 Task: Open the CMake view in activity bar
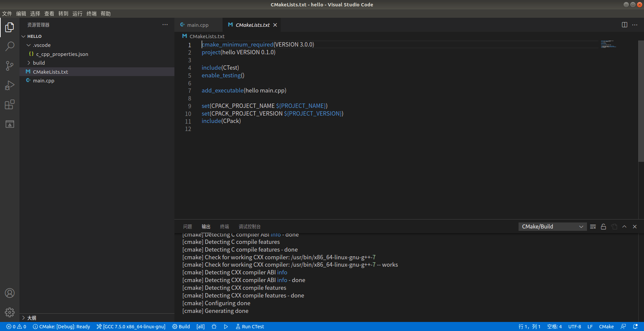(10, 124)
